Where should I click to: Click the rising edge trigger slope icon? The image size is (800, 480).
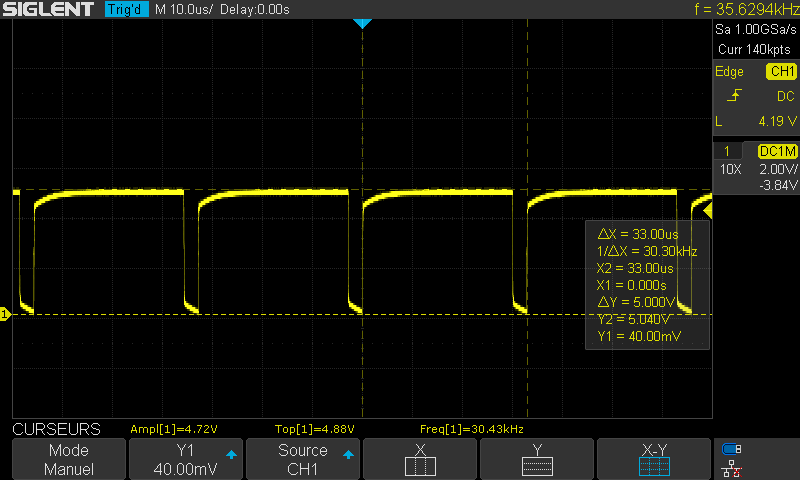pos(736,96)
